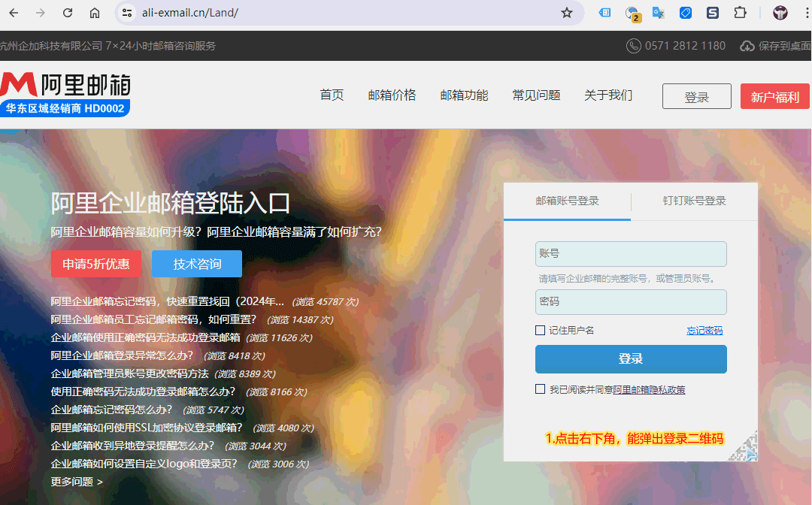The width and height of the screenshot is (812, 505).
Task: Open article 企业邮箱使用正确密码无法成功登录邮箱
Action: click(146, 338)
